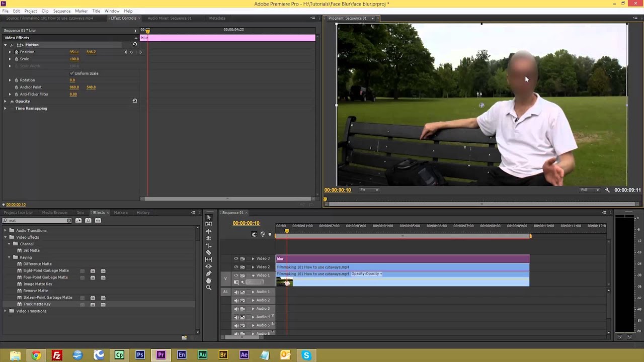Screen dimensions: 644x362
Task: Open the Sequence menu
Action: pyautogui.click(x=62, y=11)
